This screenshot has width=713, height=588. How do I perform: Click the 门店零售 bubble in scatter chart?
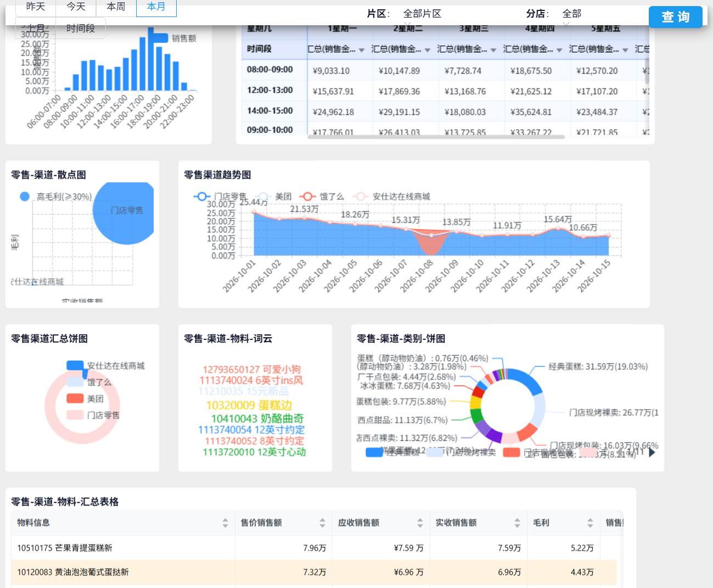click(124, 212)
